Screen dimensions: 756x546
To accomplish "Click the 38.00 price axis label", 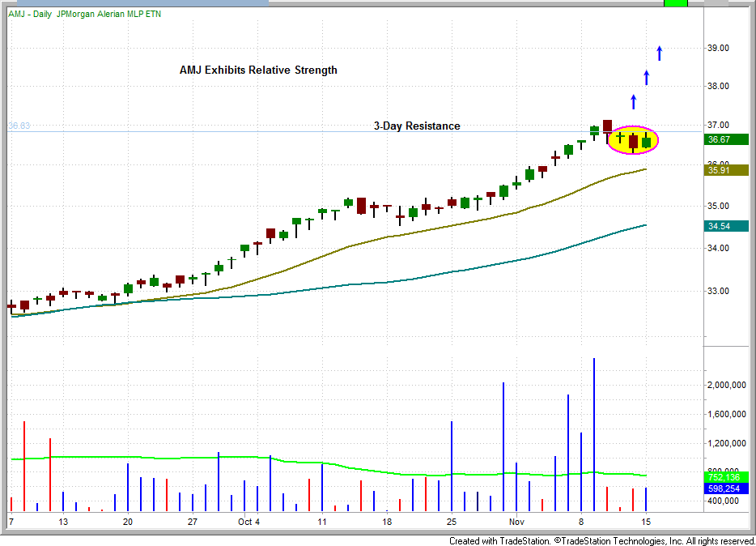I will click(719, 86).
